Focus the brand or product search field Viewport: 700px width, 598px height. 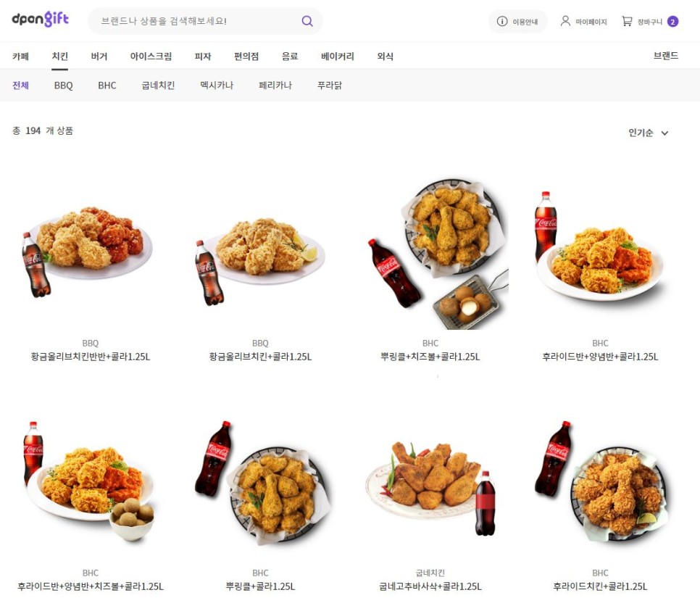(205, 21)
